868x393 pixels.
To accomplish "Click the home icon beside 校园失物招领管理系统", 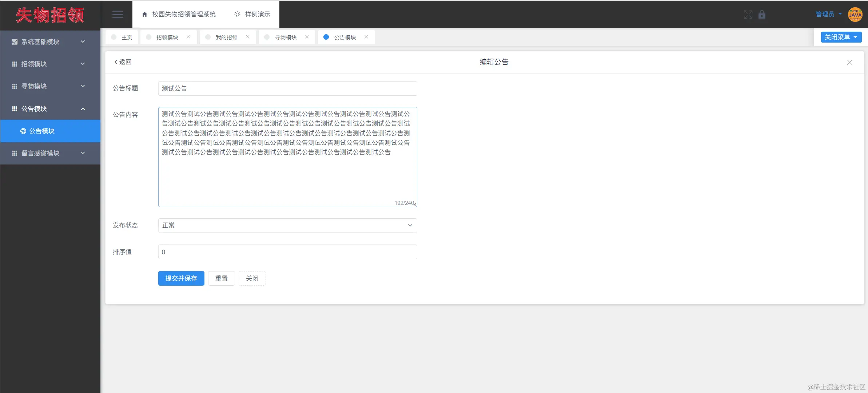I will pyautogui.click(x=145, y=14).
